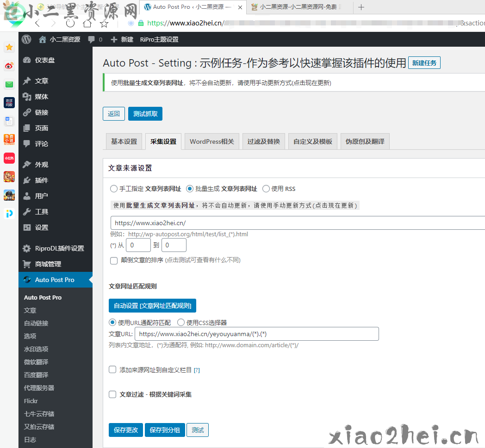Click the green lock icon in address bar

click(x=141, y=23)
